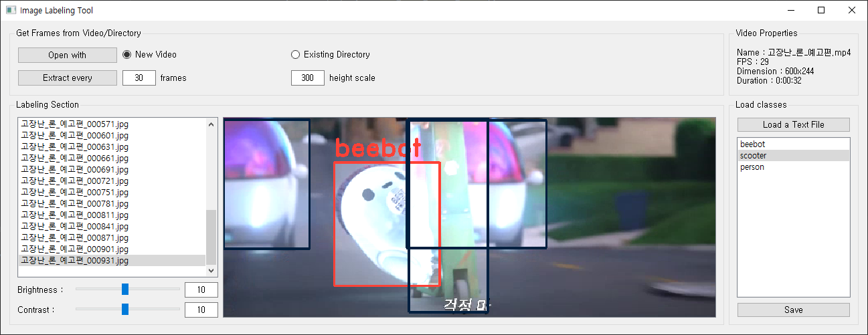Screen dimensions: 868x335
Task: Select file 고장난_론_예고편_000781.jpg
Action: point(112,203)
